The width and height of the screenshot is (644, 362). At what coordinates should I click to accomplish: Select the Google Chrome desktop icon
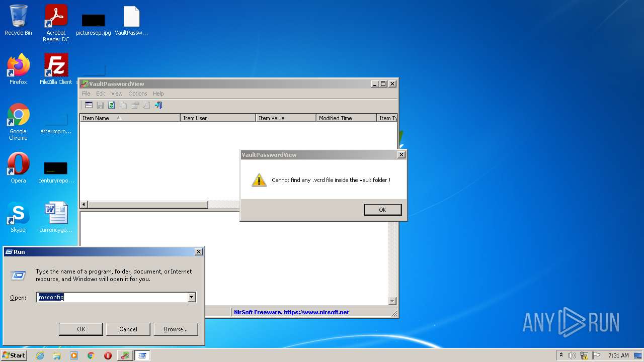pos(18,122)
